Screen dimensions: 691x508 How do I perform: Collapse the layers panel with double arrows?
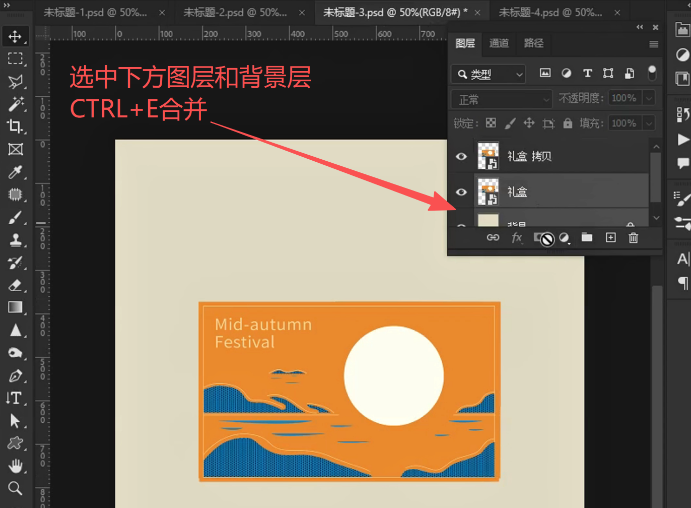[640, 27]
